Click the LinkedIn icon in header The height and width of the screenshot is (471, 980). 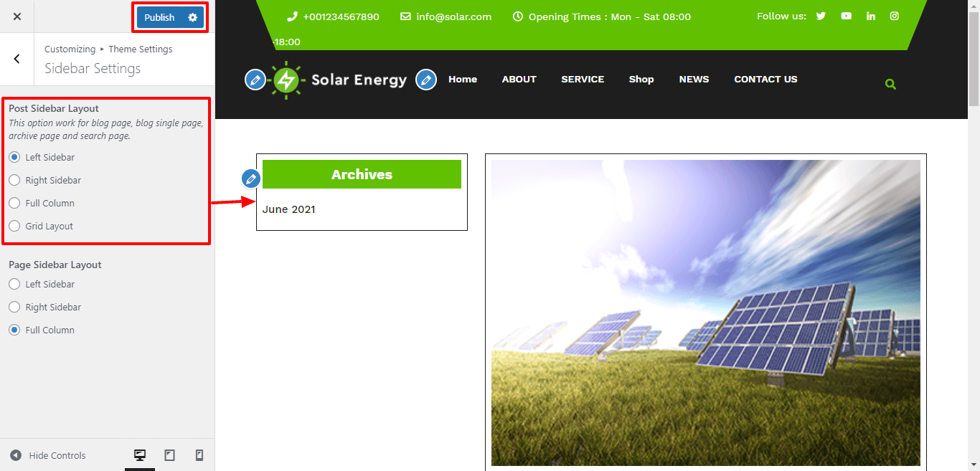point(871,16)
